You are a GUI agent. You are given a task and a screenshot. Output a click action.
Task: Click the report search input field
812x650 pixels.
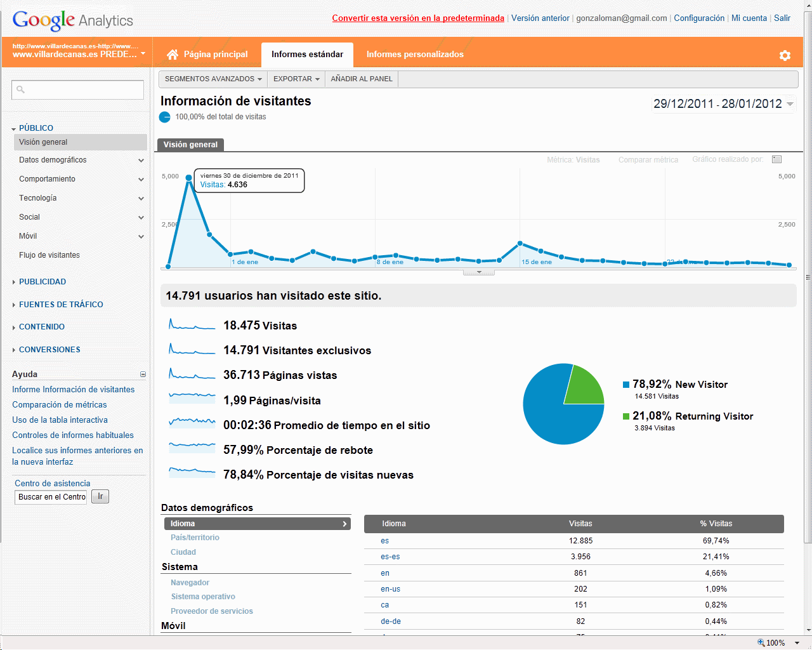(77, 90)
